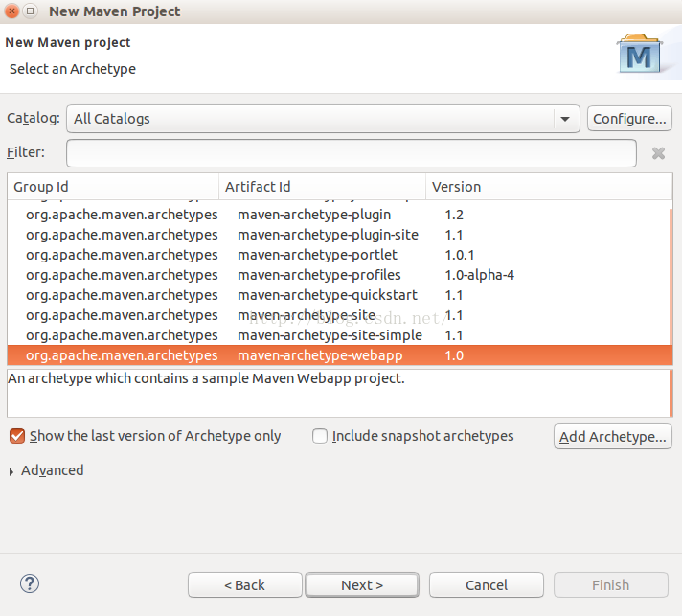Maximize the New Maven Project window

[x=30, y=11]
